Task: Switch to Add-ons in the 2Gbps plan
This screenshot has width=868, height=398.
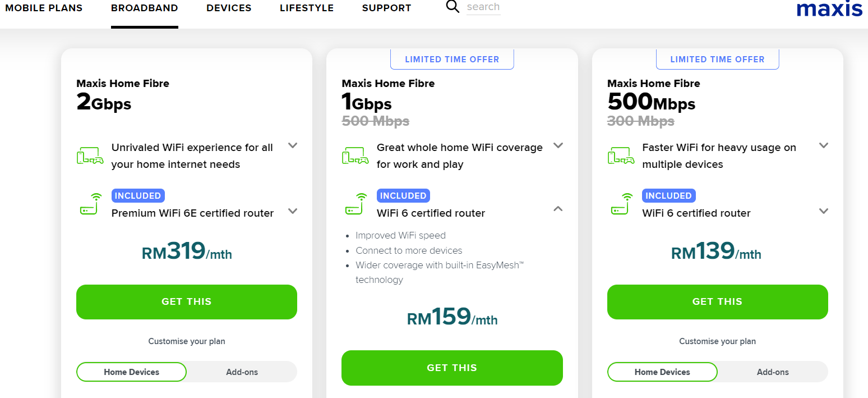Action: point(242,372)
